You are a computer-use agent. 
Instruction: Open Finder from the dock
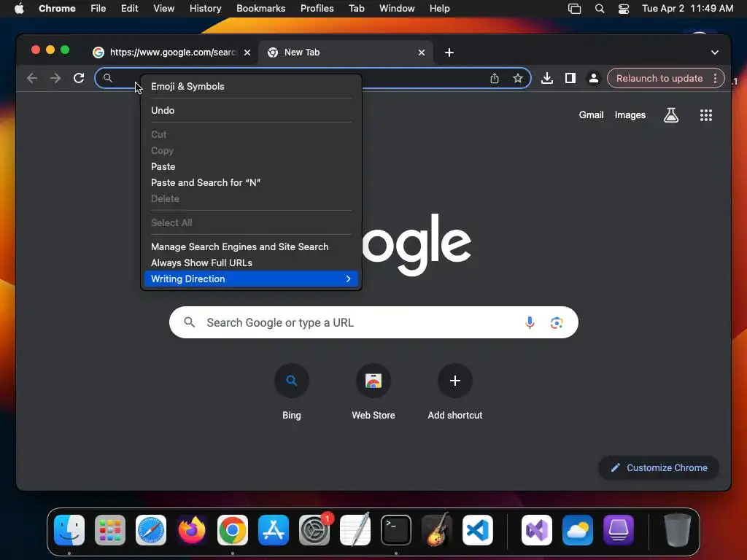69,530
